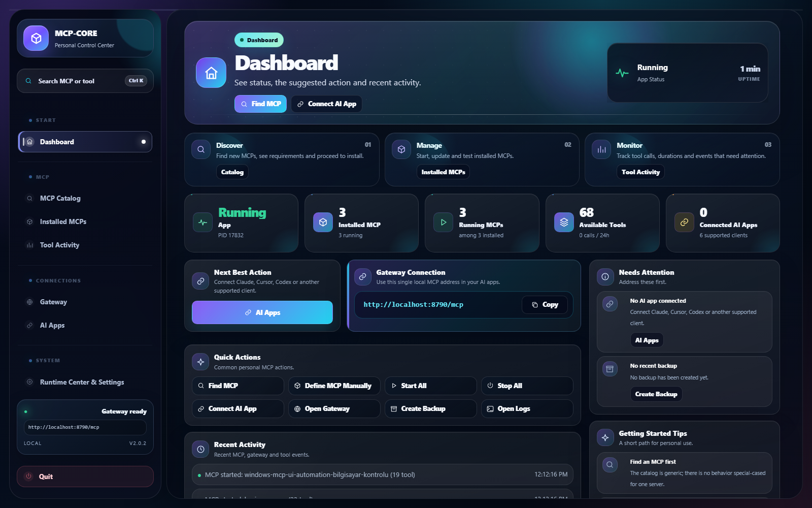Image resolution: width=812 pixels, height=508 pixels.
Task: Click the Needs Attention info icon
Action: (x=605, y=277)
